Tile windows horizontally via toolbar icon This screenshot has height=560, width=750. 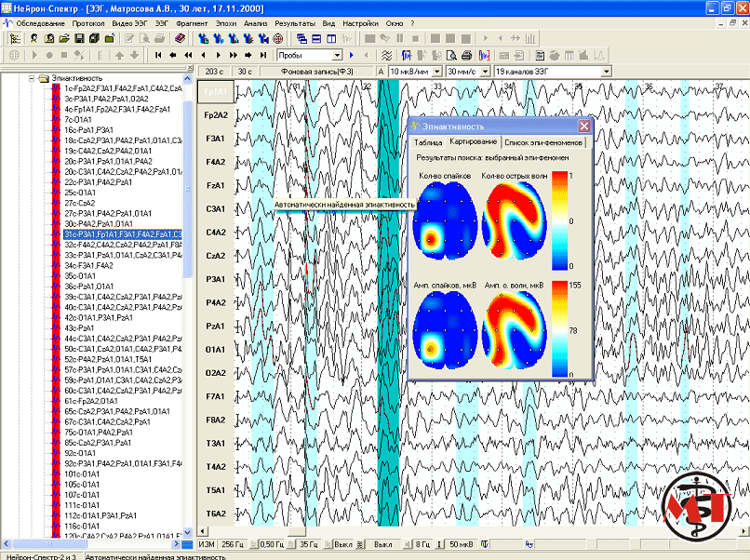click(x=316, y=38)
